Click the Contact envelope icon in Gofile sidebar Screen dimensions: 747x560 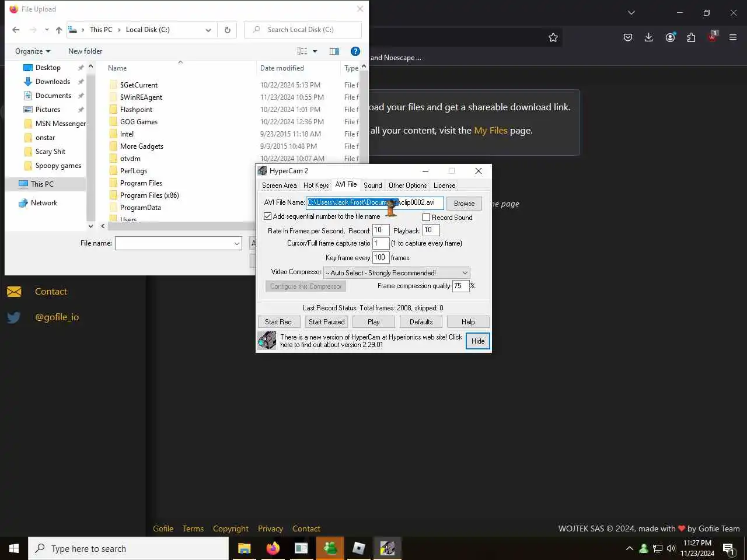(14, 292)
